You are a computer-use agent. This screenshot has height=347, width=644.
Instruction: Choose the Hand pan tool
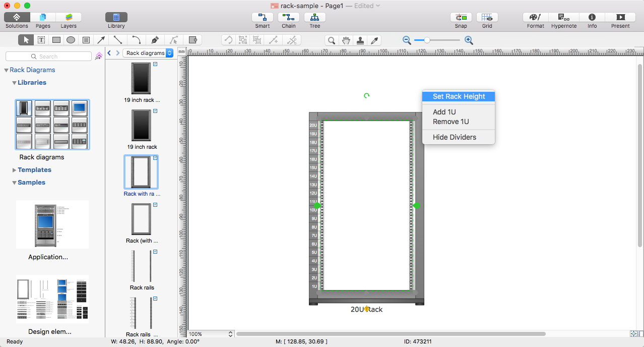click(x=346, y=40)
